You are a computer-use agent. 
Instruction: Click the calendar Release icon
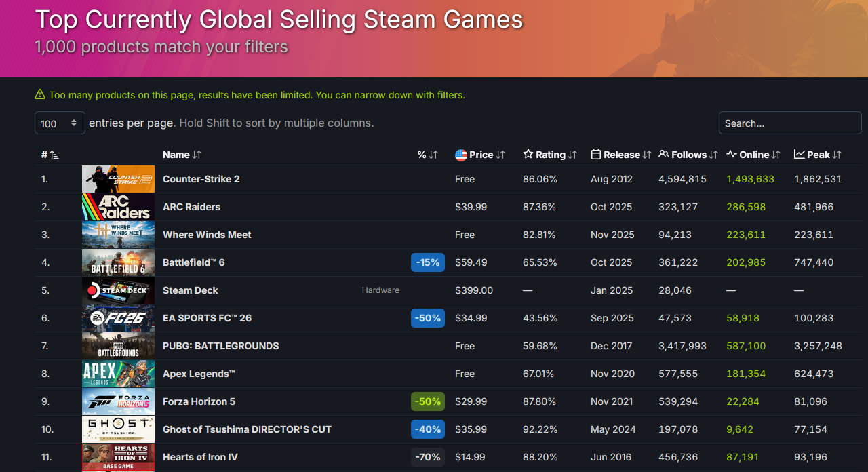596,155
